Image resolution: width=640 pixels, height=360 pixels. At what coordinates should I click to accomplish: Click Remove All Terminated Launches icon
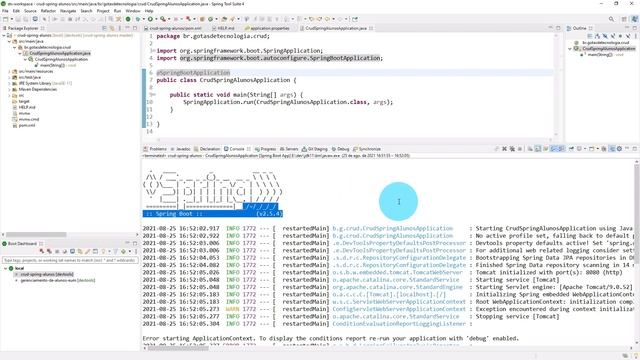point(512,149)
